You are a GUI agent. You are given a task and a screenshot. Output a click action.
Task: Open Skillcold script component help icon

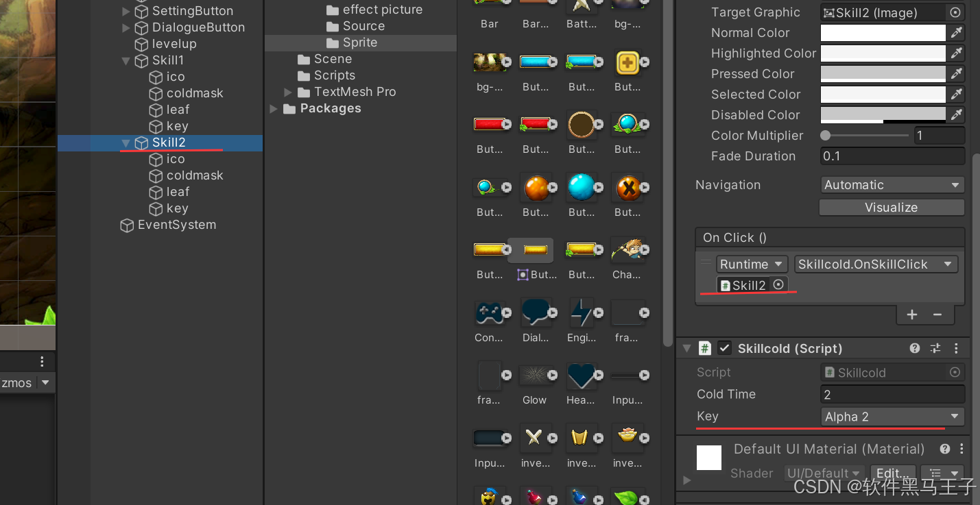pyautogui.click(x=915, y=348)
